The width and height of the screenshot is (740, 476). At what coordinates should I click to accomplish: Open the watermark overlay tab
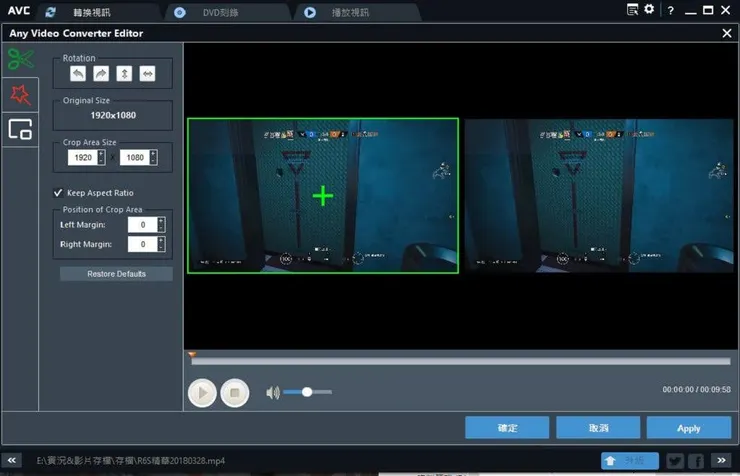tap(20, 129)
